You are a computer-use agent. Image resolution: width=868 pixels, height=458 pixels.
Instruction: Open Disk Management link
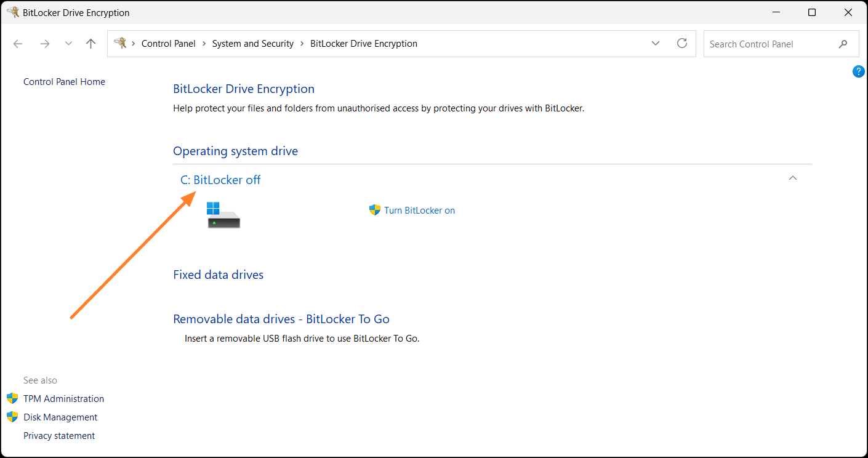(x=60, y=417)
